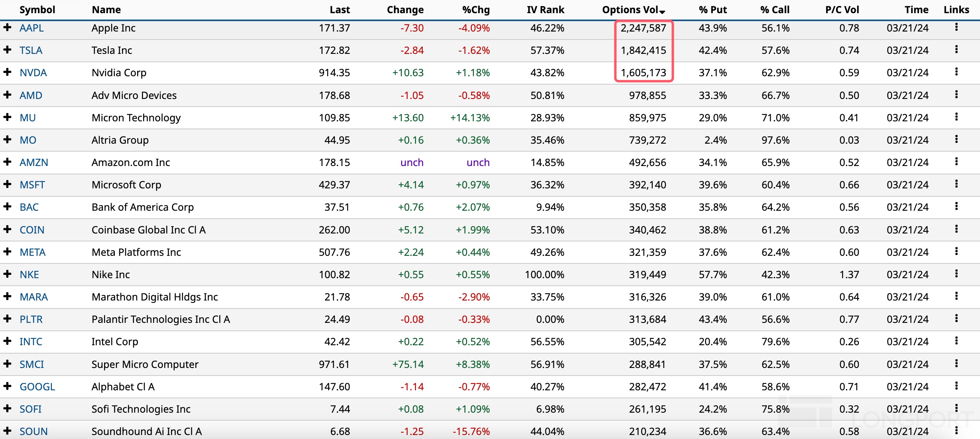Open links menu for Nike row
The width and height of the screenshot is (980, 439).
tap(956, 274)
